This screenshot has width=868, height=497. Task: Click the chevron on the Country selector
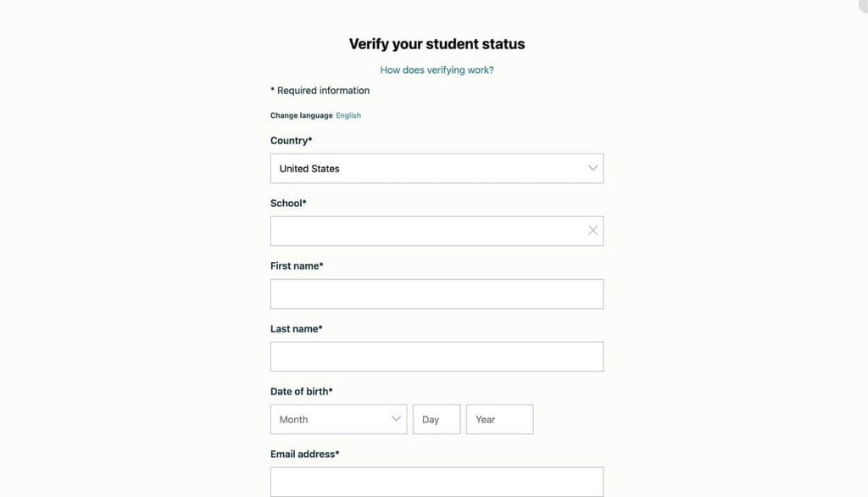pos(592,168)
